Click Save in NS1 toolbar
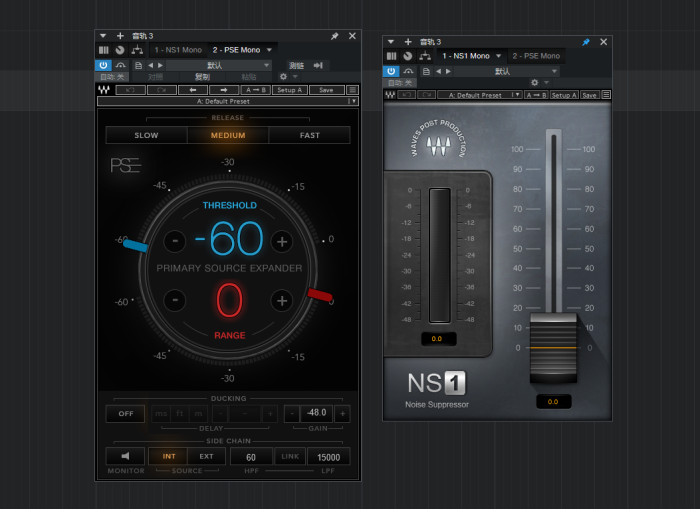 589,95
